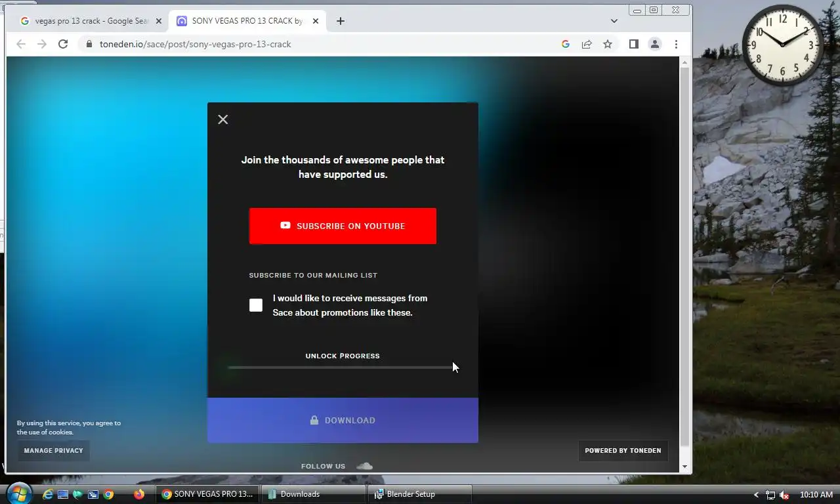This screenshot has width=840, height=504.
Task: Open the Downloads taskbar window
Action: click(314, 494)
